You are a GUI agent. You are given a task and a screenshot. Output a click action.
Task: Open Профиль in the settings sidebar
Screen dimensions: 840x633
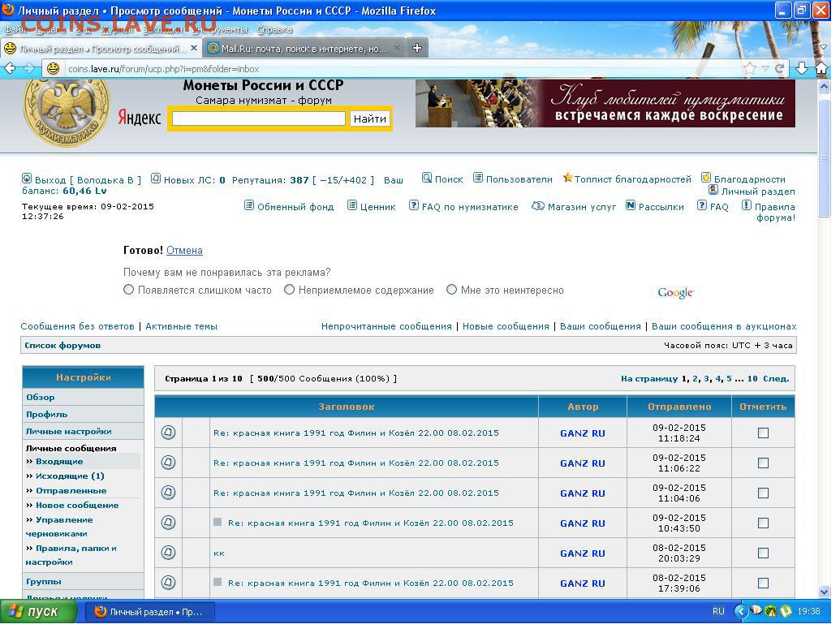(46, 415)
